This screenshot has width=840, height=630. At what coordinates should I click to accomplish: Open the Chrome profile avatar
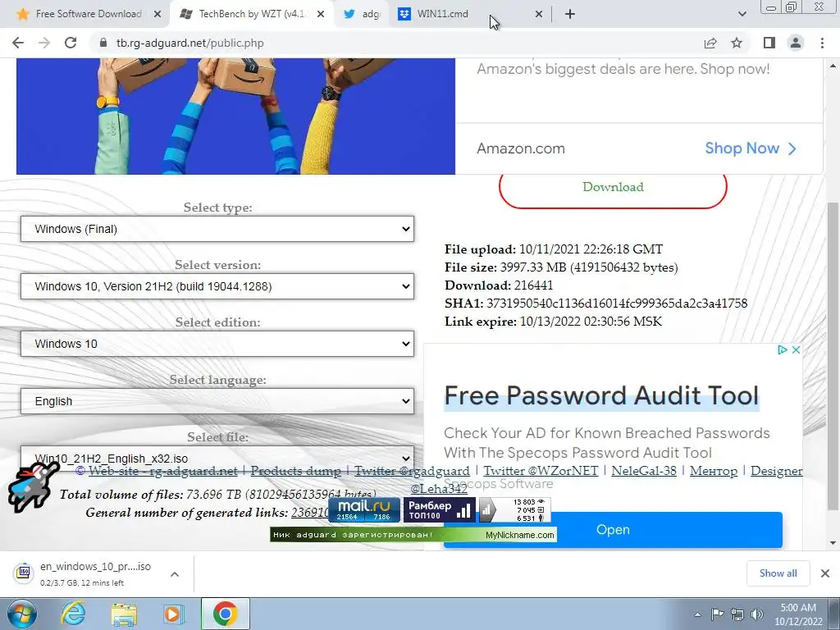tap(796, 43)
